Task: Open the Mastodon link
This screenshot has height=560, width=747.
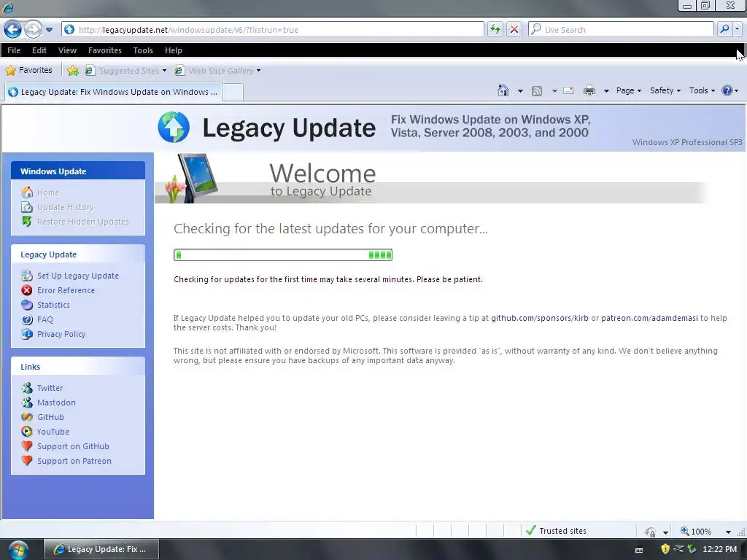Action: [x=56, y=402]
